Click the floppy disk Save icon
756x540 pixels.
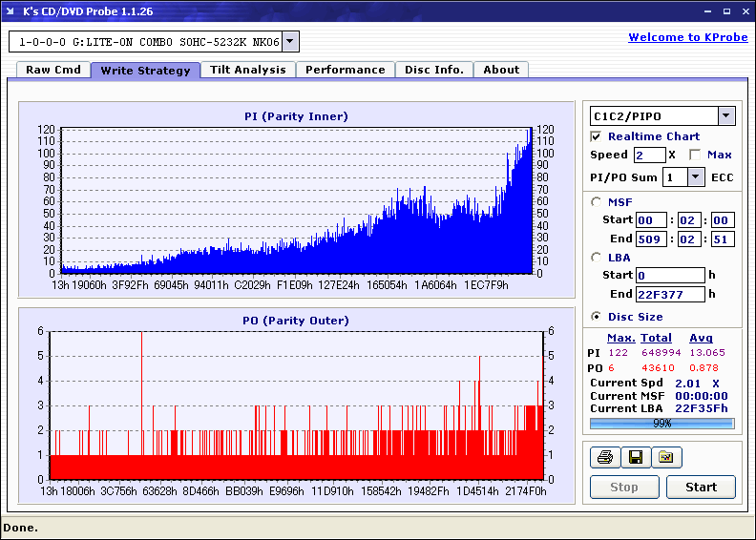click(x=635, y=458)
